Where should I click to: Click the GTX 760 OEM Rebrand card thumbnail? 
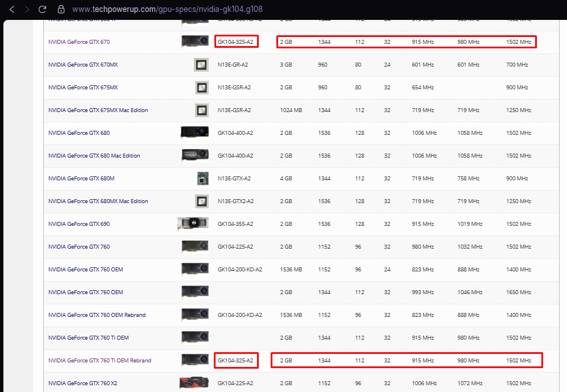(x=195, y=315)
